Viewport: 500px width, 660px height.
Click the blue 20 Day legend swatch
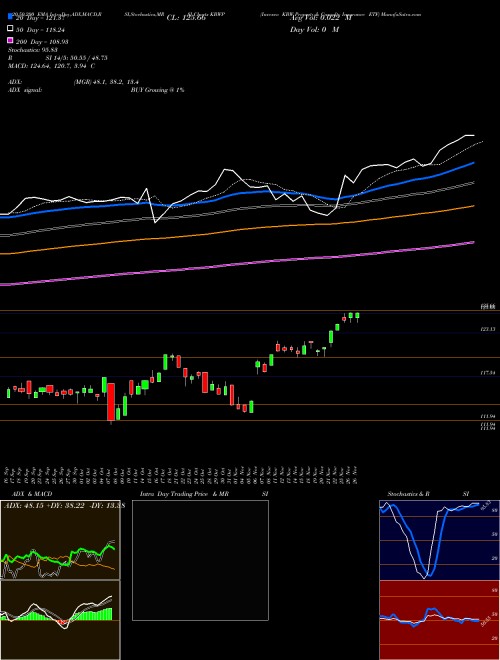pos(10,17)
